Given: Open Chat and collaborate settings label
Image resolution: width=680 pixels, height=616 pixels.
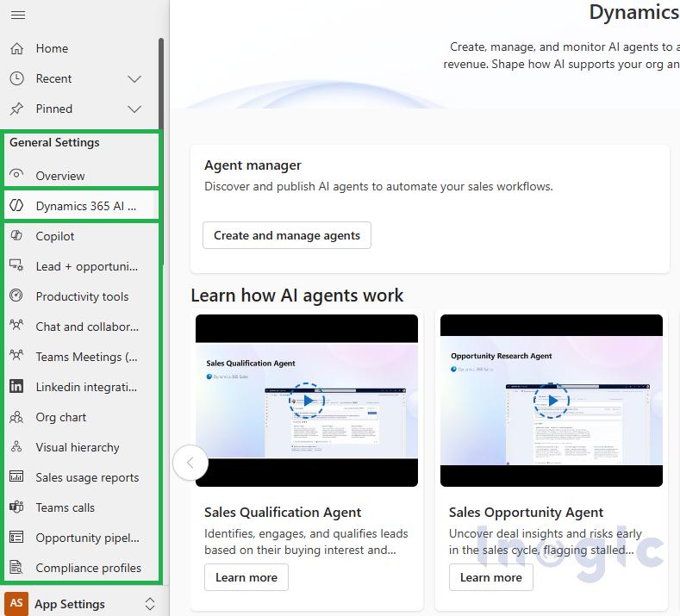Looking at the screenshot, I should (x=87, y=327).
